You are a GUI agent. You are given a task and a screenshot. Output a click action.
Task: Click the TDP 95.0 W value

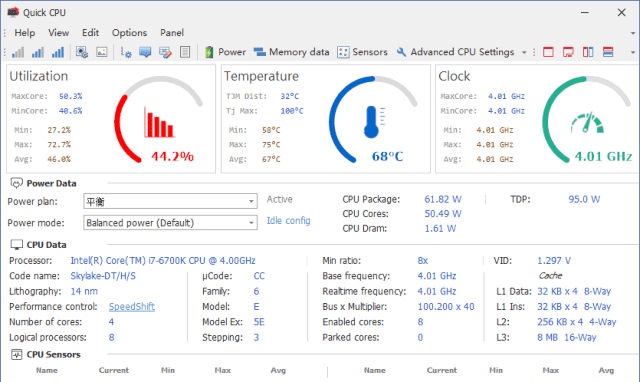tap(584, 199)
